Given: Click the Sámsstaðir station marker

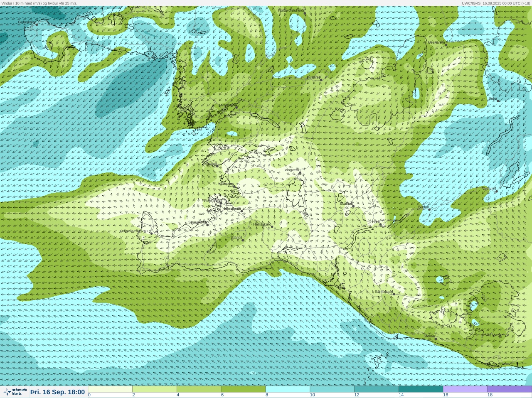Looking at the screenshot, I should (x=394, y=294).
